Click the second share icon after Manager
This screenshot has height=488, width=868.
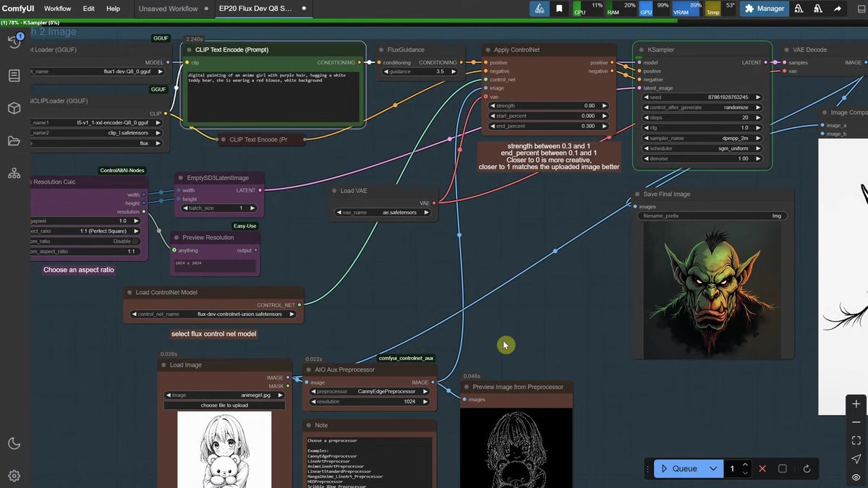(x=818, y=9)
